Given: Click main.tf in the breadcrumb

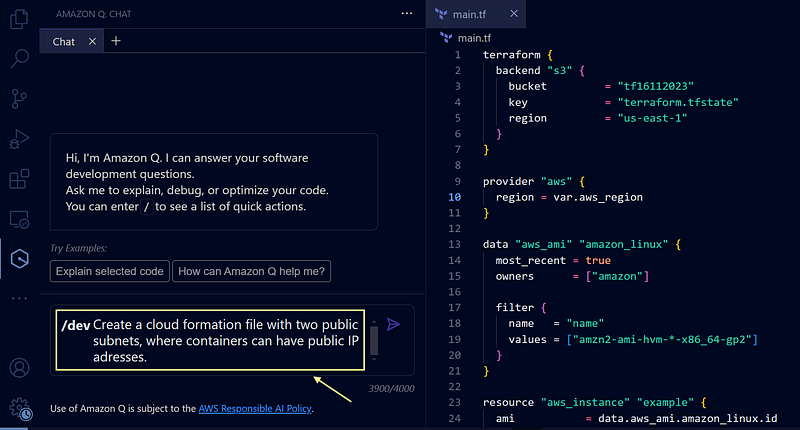Looking at the screenshot, I should [x=474, y=38].
